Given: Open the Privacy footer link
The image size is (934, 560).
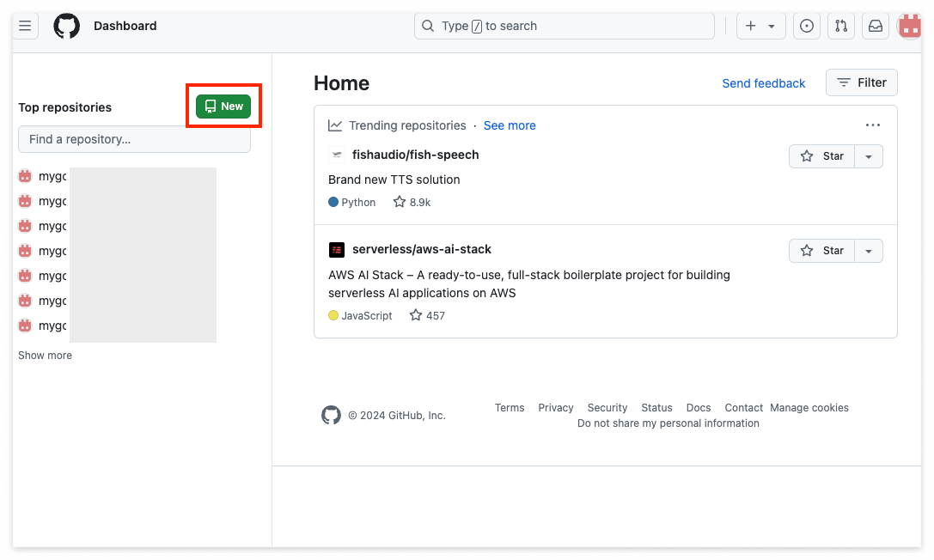Looking at the screenshot, I should 556,408.
